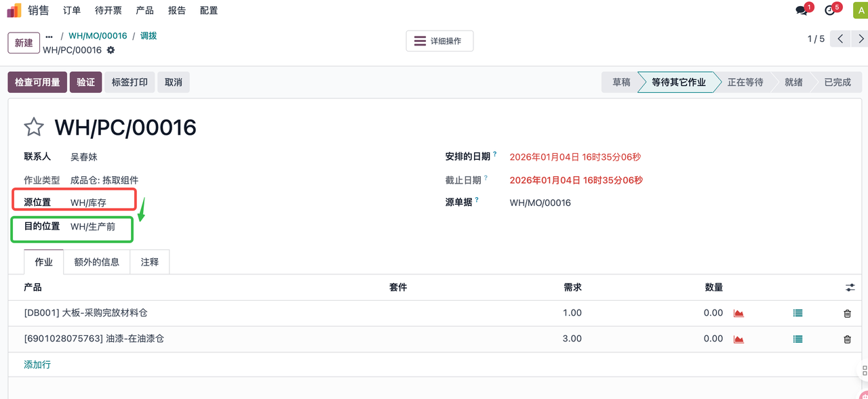Select the 等待其它作业 status stage

click(x=679, y=82)
